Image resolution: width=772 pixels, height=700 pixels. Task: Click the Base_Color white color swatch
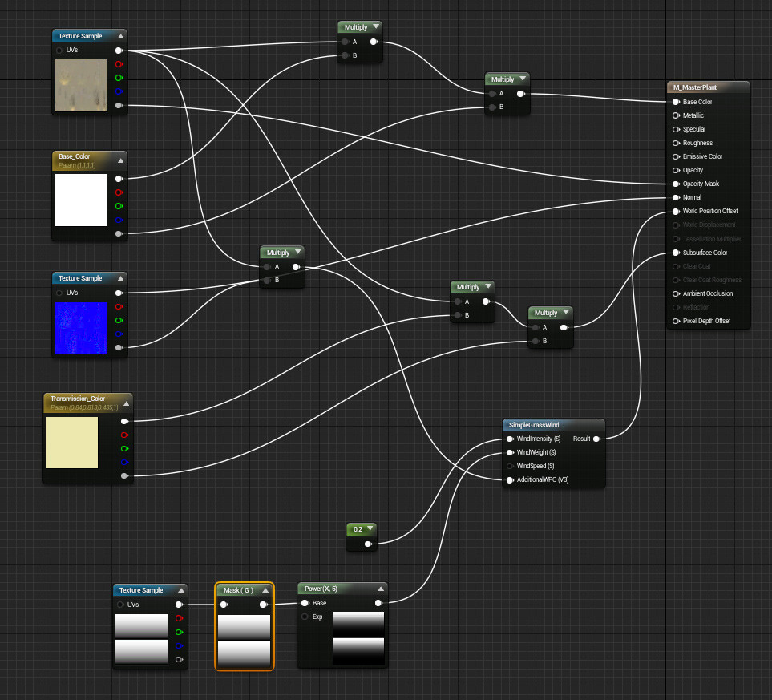(80, 200)
